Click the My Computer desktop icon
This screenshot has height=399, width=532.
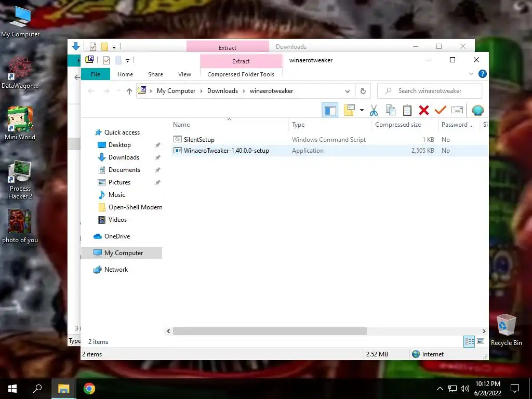click(20, 22)
